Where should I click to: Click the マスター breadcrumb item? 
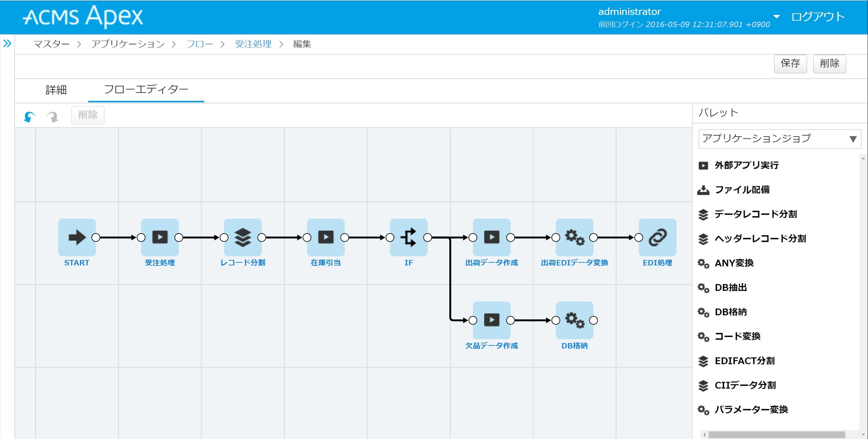(52, 44)
